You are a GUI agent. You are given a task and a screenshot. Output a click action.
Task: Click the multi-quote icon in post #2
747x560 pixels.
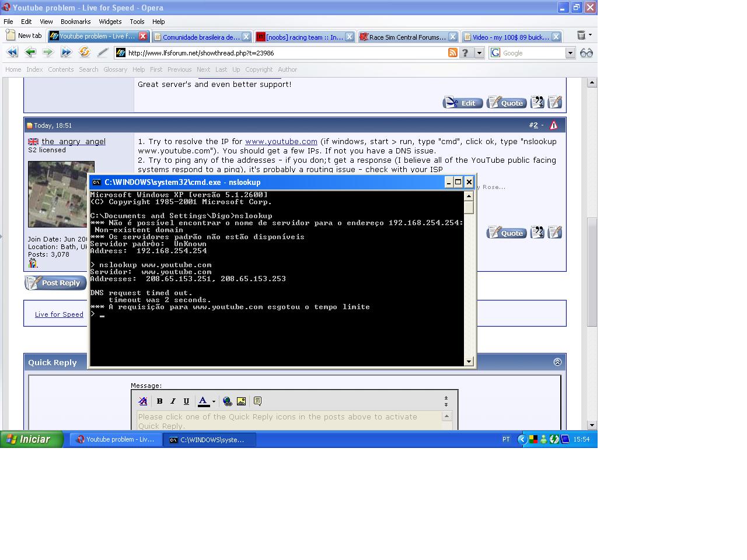pyautogui.click(x=537, y=233)
